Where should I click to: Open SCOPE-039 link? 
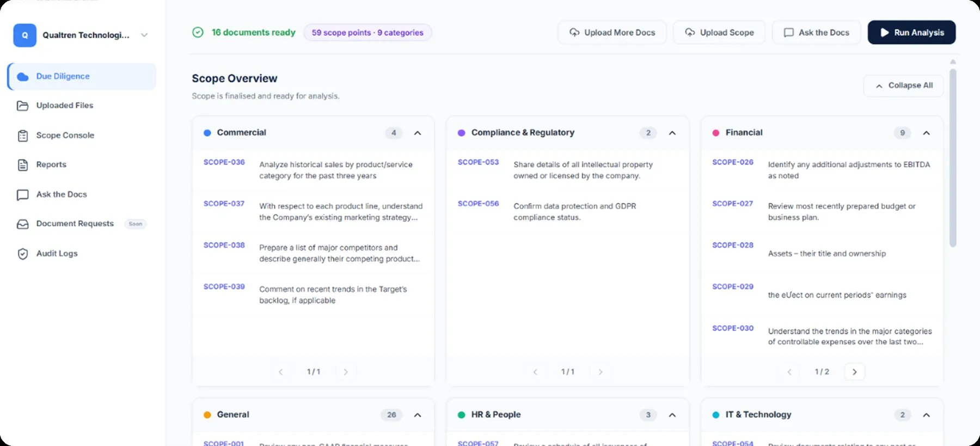tap(224, 286)
